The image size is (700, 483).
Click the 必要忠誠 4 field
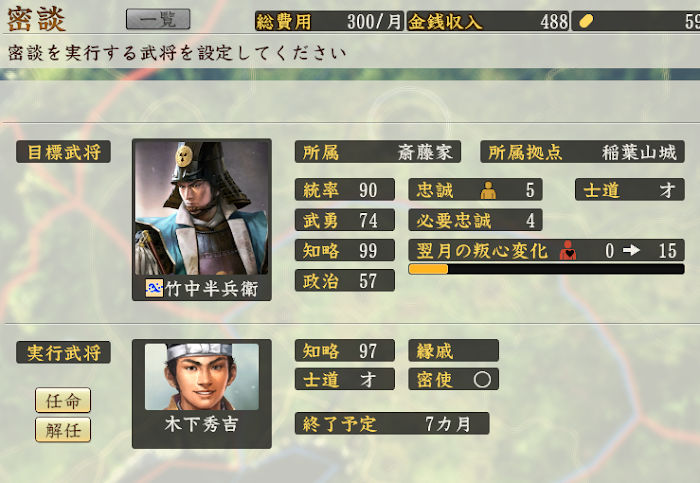tap(475, 220)
